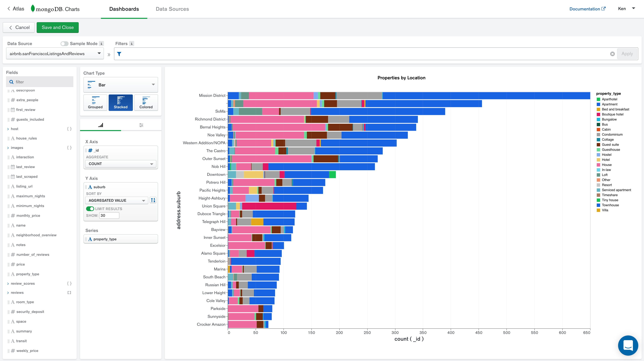The width and height of the screenshot is (644, 361).
Task: Open the COUNT aggregate dropdown
Action: 121,164
